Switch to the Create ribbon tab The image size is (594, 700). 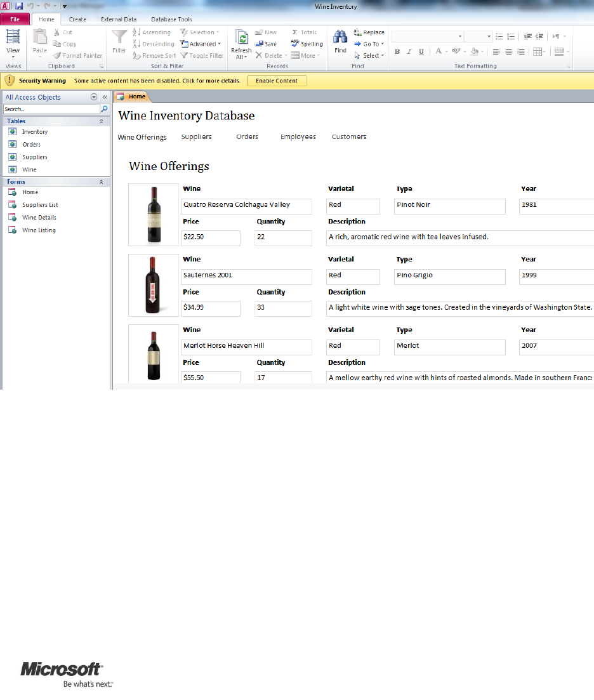point(77,20)
